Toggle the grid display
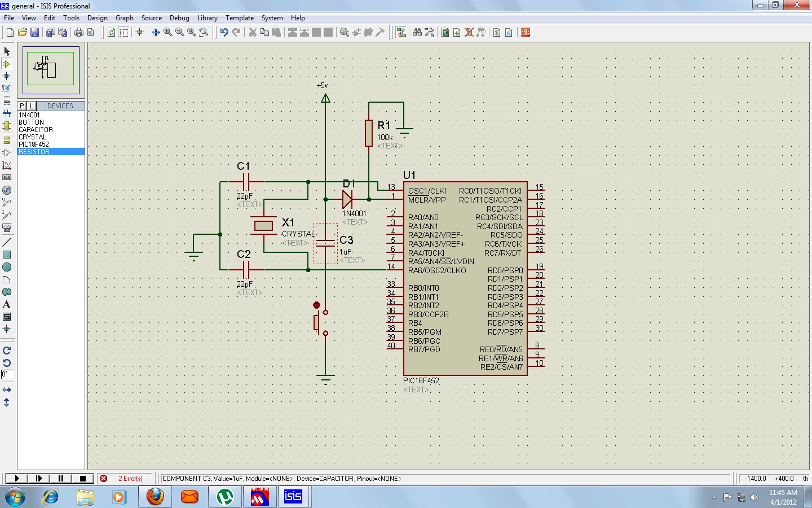The width and height of the screenshot is (812, 508). click(x=123, y=33)
